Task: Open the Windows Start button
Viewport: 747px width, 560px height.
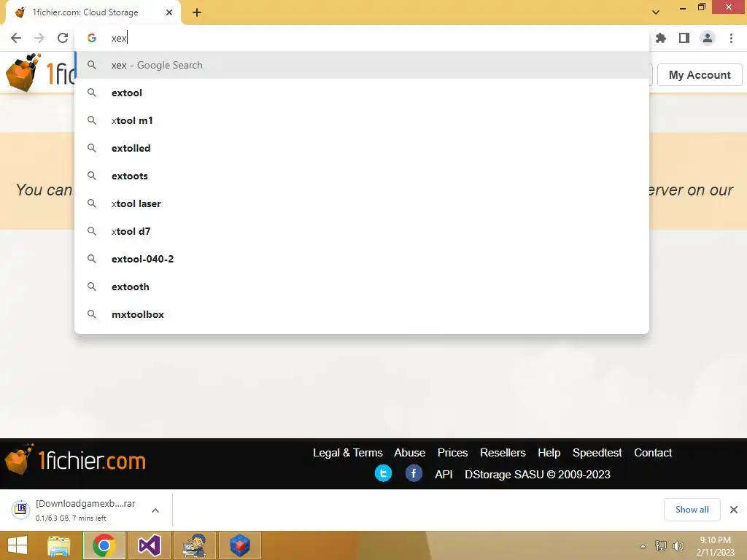Action: point(18,545)
